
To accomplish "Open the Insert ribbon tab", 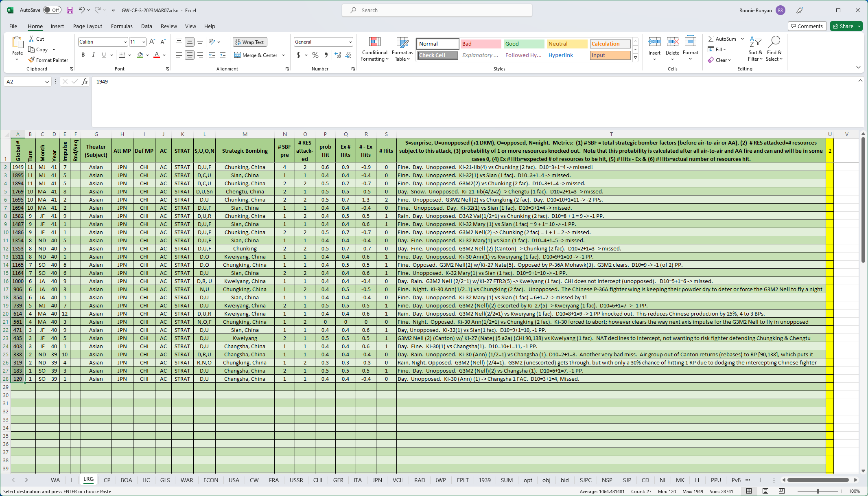I will (57, 26).
